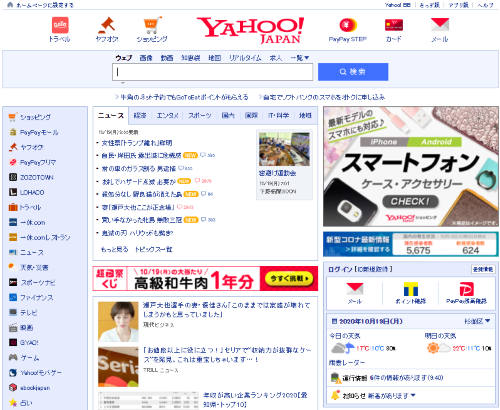
Task: Switch to the エンタメ news tab
Action: click(x=167, y=116)
